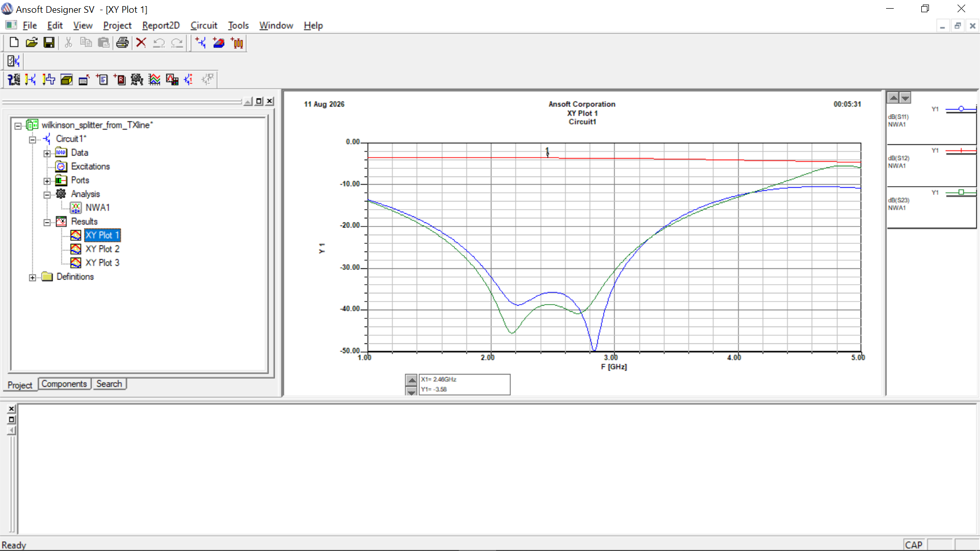Click the add text-page icon with red plus
Viewport: 980px width, 551px height.
pyautogui.click(x=102, y=80)
